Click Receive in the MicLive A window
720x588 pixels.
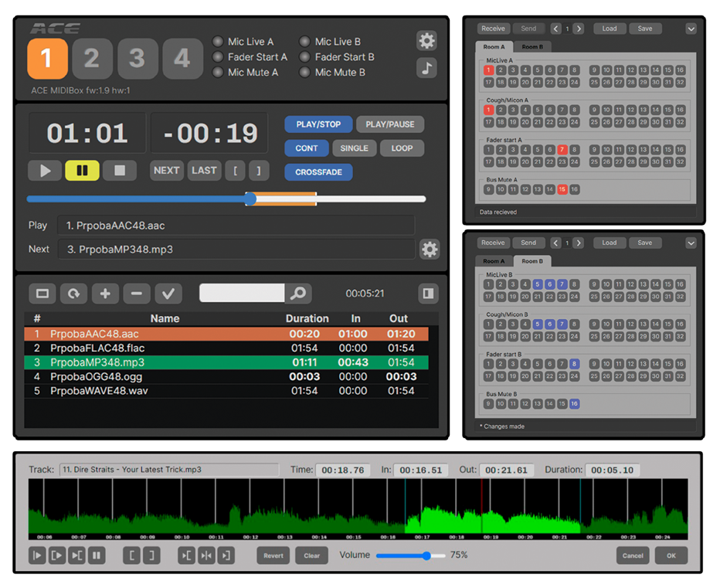(x=493, y=29)
